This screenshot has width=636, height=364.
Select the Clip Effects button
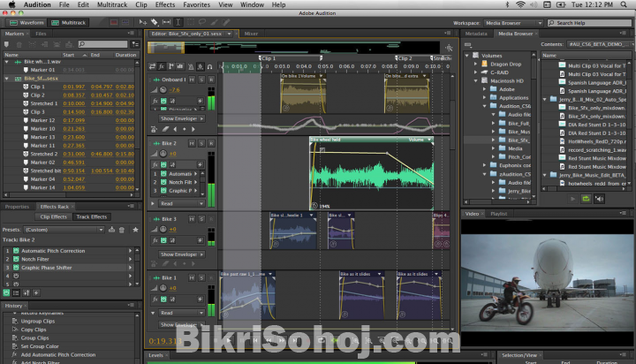click(53, 216)
